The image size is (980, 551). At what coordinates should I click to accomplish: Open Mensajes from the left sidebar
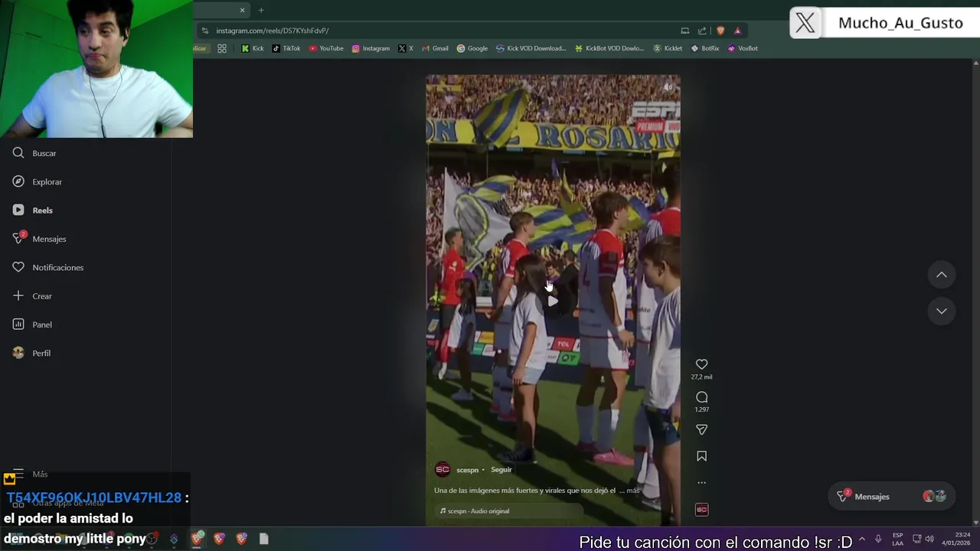pos(39,239)
